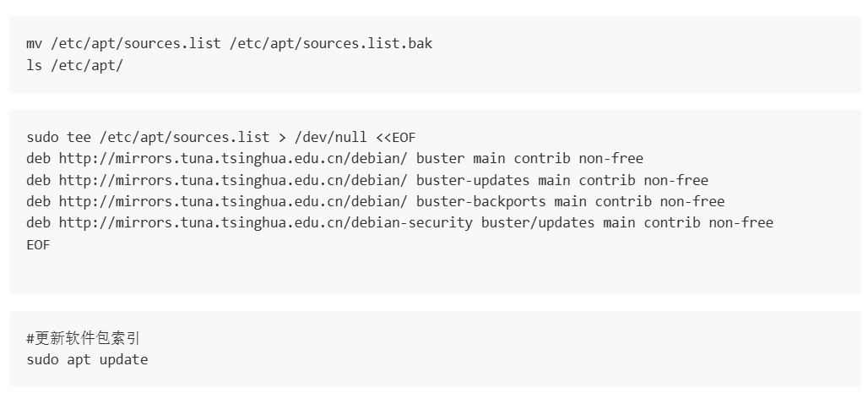Click empty area below EOF in second code block

pyautogui.click(x=435, y=273)
